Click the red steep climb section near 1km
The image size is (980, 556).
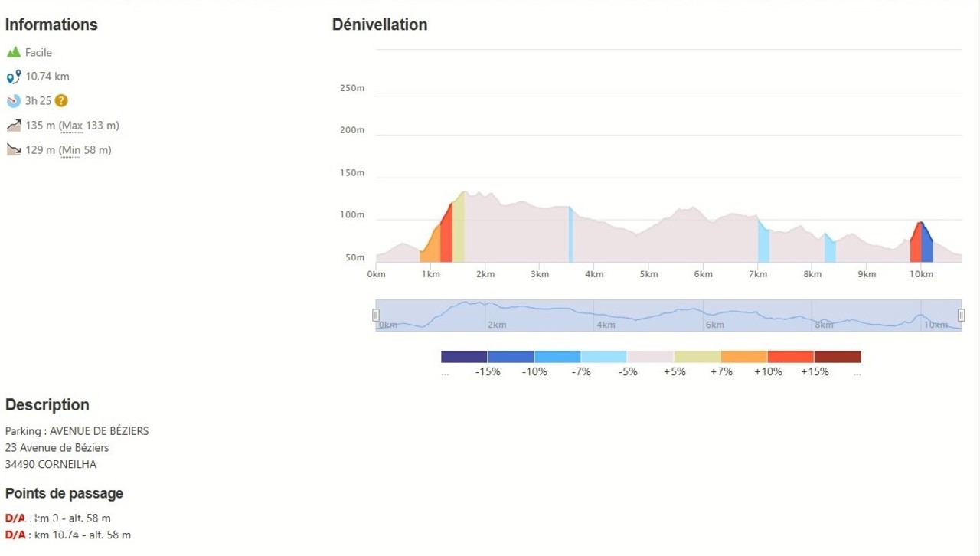click(446, 239)
